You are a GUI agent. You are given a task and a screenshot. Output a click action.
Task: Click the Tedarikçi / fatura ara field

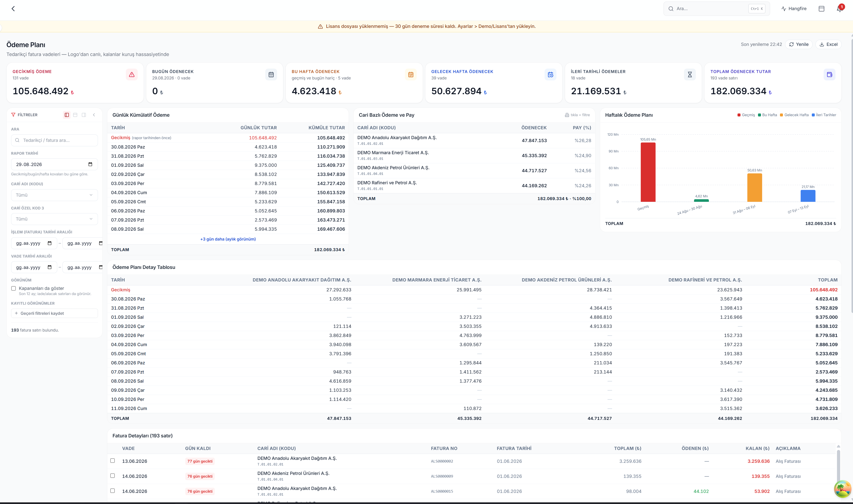pyautogui.click(x=54, y=140)
